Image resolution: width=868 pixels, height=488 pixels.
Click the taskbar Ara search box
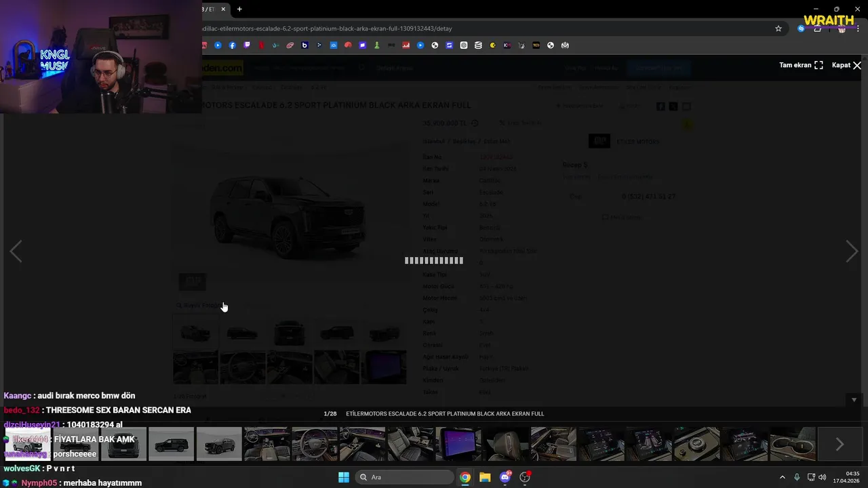click(x=405, y=477)
